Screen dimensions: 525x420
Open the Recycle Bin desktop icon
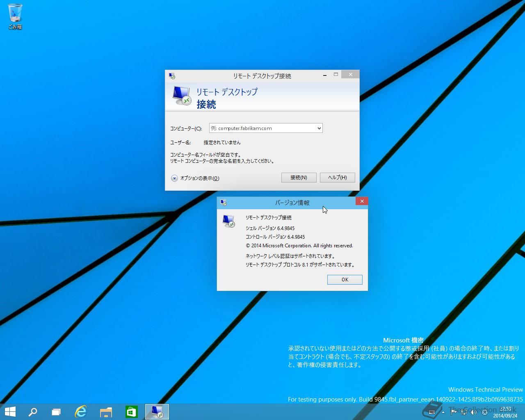[x=15, y=17]
